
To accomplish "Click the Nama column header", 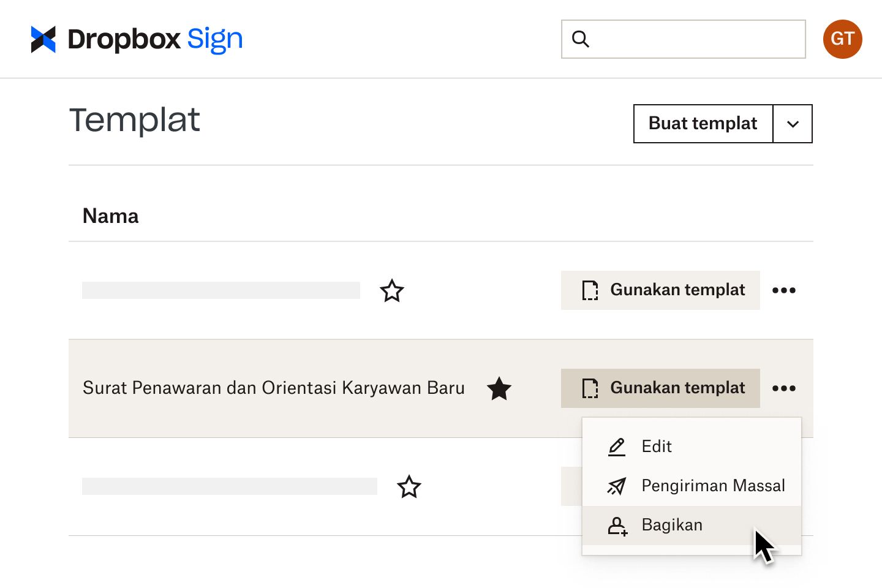I will click(110, 216).
